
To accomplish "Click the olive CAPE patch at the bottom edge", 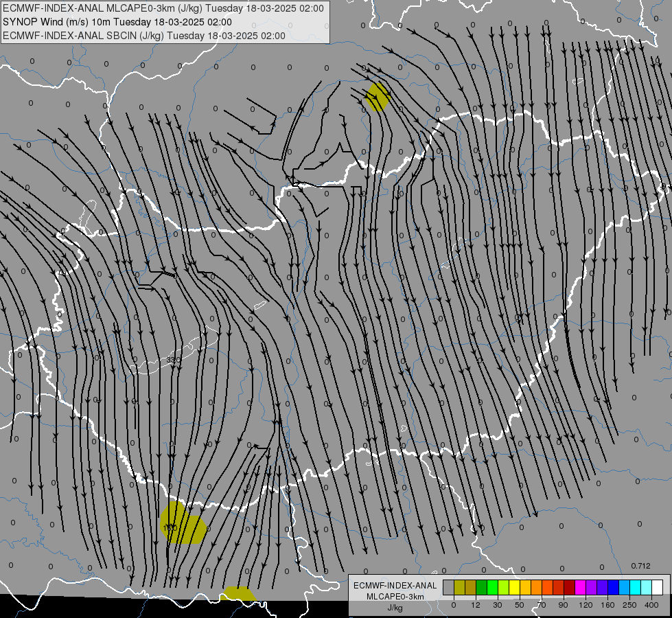I will pos(239,593).
